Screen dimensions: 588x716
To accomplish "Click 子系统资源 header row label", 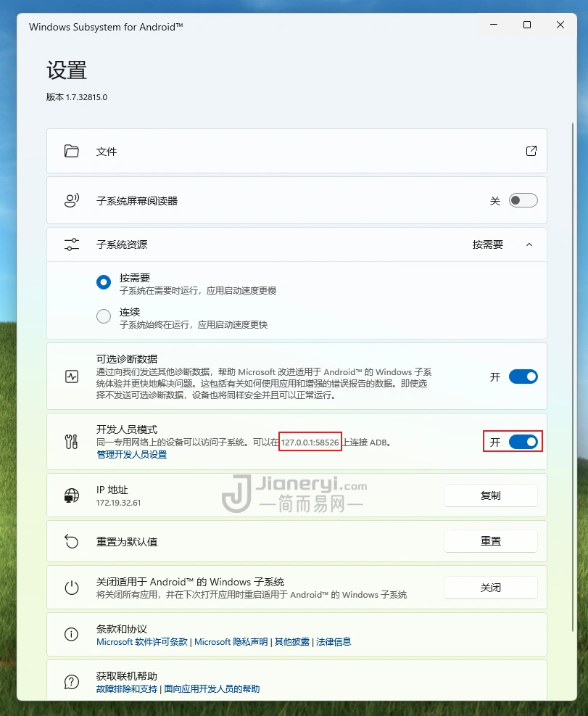I will pyautogui.click(x=122, y=244).
